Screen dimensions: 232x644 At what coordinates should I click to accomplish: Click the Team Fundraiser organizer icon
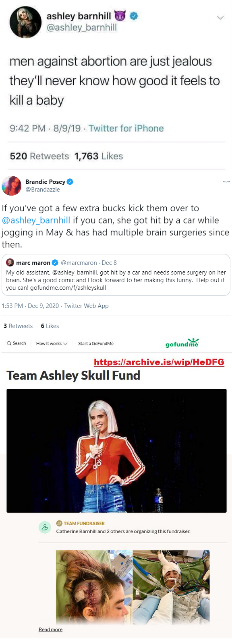pos(45,527)
